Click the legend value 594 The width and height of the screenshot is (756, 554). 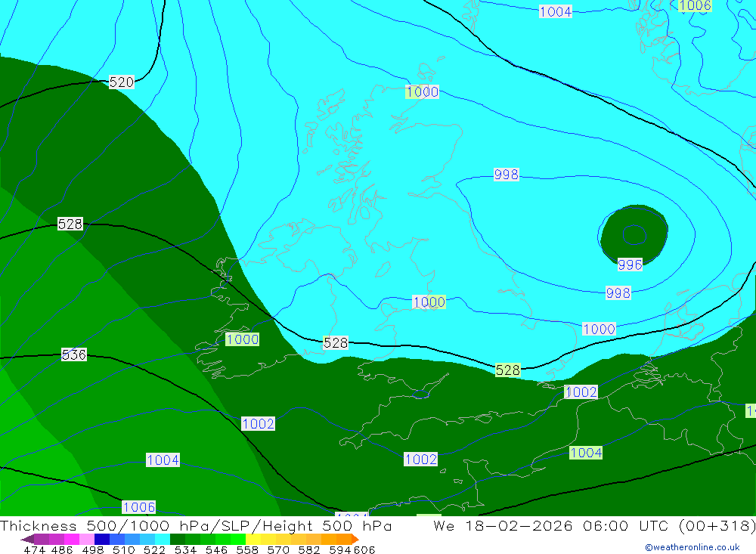click(x=339, y=549)
